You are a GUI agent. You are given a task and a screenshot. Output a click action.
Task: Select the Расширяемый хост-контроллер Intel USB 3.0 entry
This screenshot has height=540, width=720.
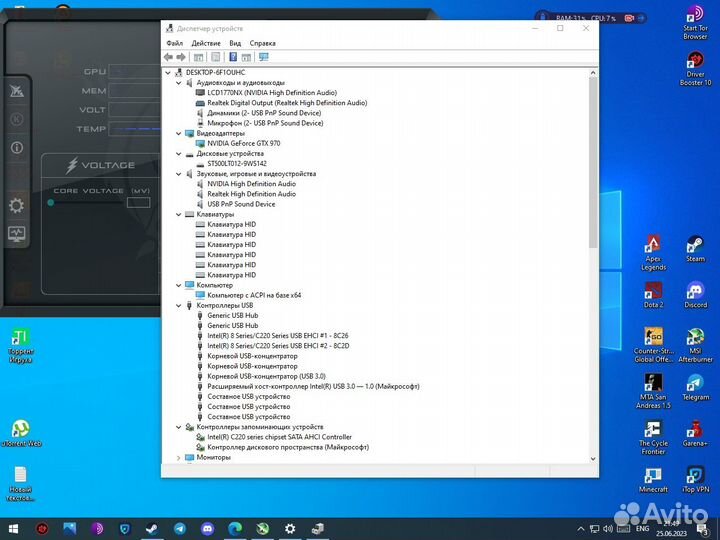[x=313, y=387]
